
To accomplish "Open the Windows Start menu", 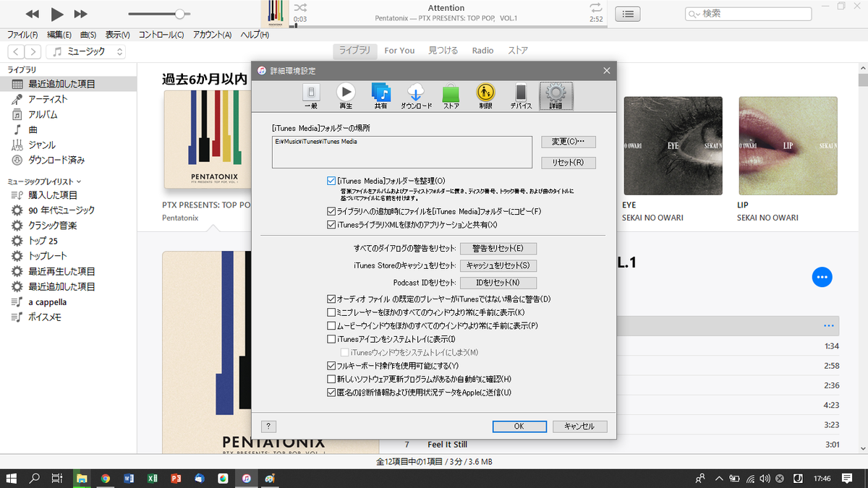I will tap(12, 478).
